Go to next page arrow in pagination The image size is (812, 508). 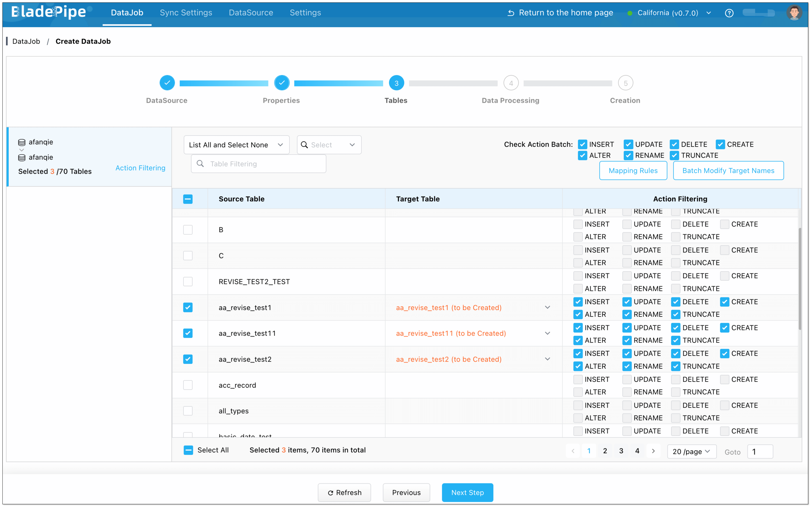point(653,451)
